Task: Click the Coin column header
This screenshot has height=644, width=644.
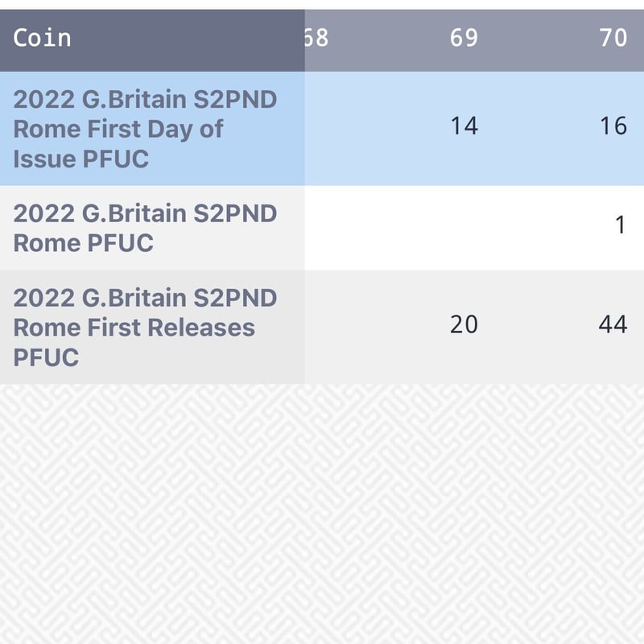Action: point(43,38)
